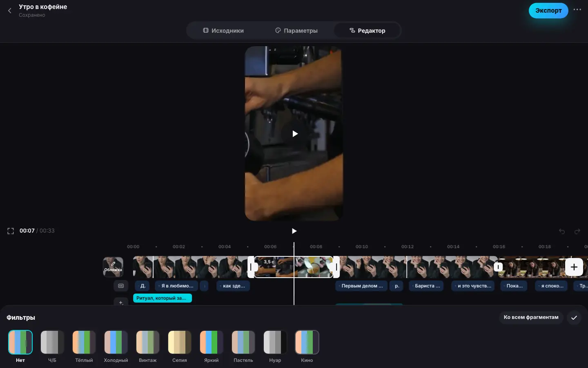Screen dimensions: 588x368
Task: Open the three-dot more options menu
Action: pyautogui.click(x=577, y=10)
